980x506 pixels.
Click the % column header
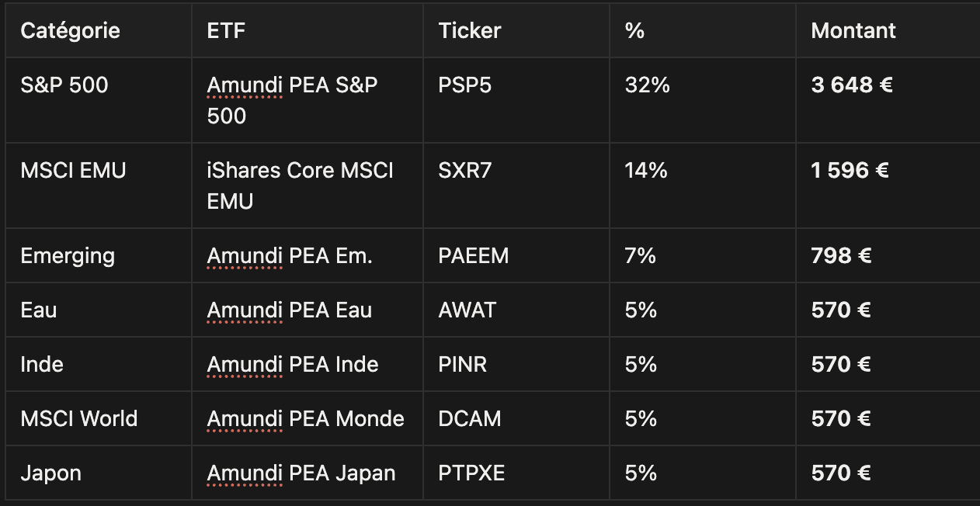(634, 31)
